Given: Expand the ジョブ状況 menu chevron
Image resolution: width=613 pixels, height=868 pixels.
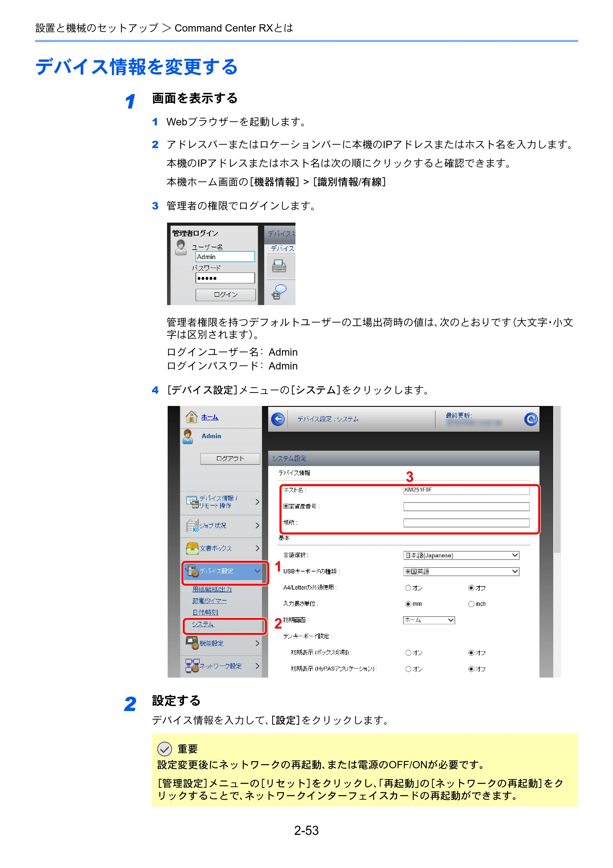Looking at the screenshot, I should pos(257,526).
